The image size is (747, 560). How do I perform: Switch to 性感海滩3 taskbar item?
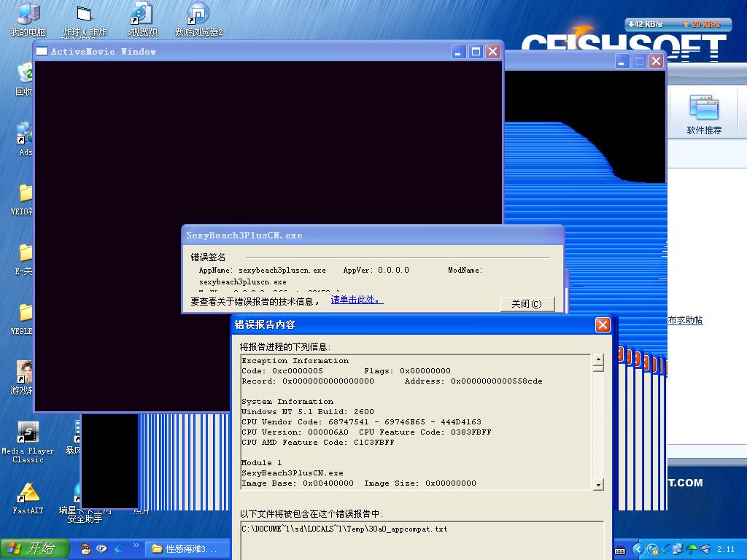pyautogui.click(x=187, y=549)
